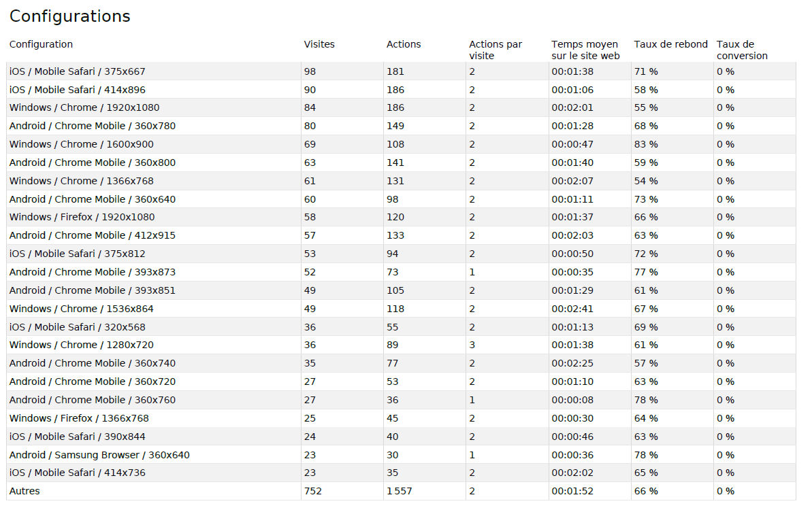The height and width of the screenshot is (510, 812).
Task: Select the Windows / Chrome / 1536x864 row
Action: [82, 309]
